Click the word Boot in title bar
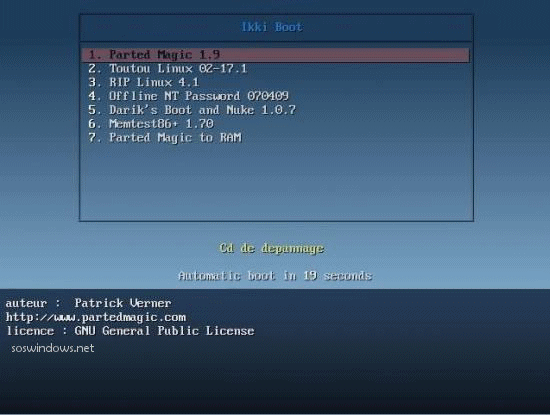Image resolution: width=550 pixels, height=415 pixels. pyautogui.click(x=289, y=27)
